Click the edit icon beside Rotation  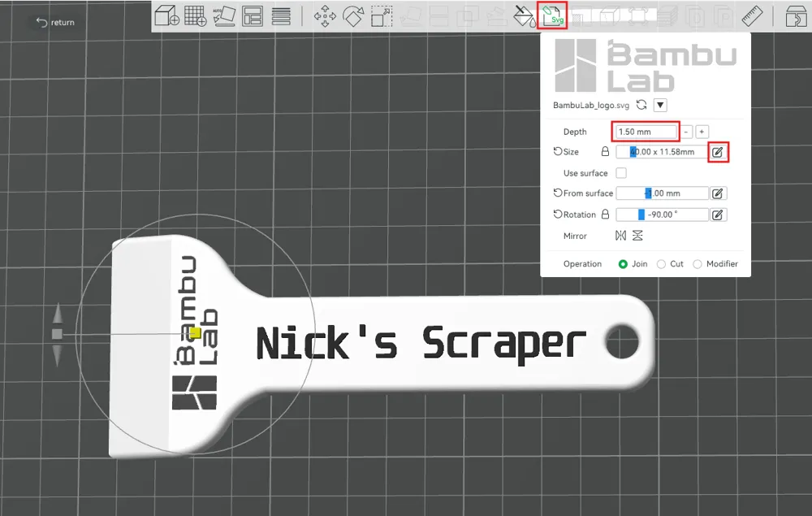click(x=718, y=215)
